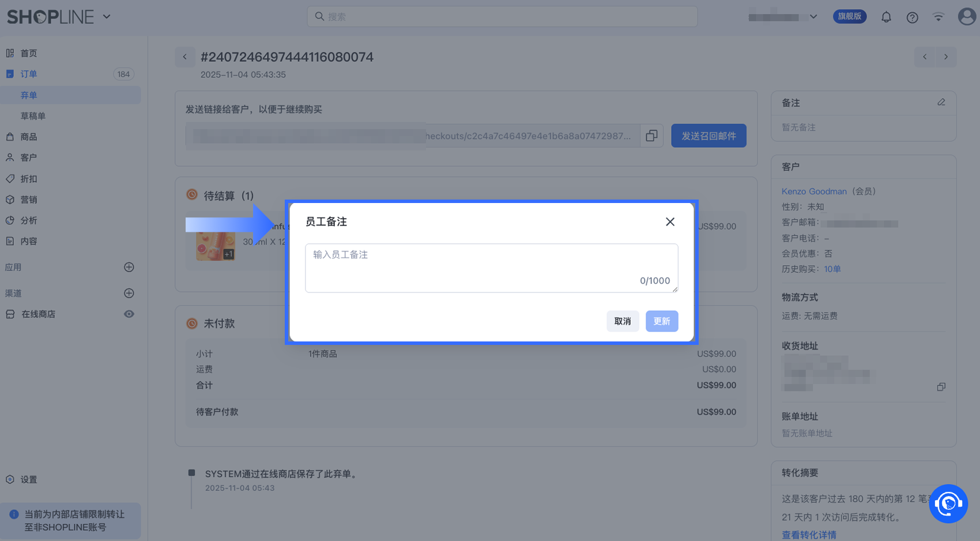View next order with top-right right chevron
980x541 pixels.
click(x=946, y=57)
